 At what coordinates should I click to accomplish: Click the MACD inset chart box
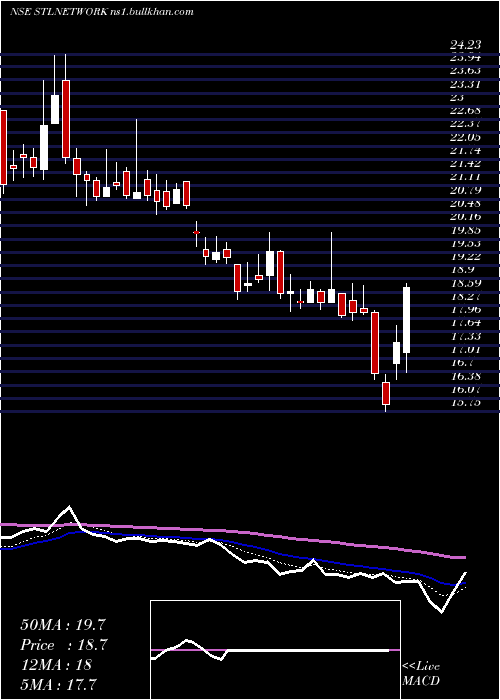pyautogui.click(x=275, y=650)
